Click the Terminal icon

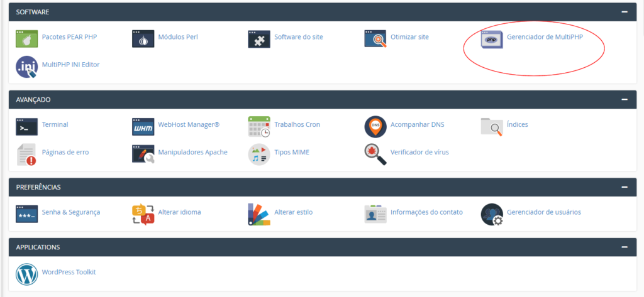tap(26, 126)
